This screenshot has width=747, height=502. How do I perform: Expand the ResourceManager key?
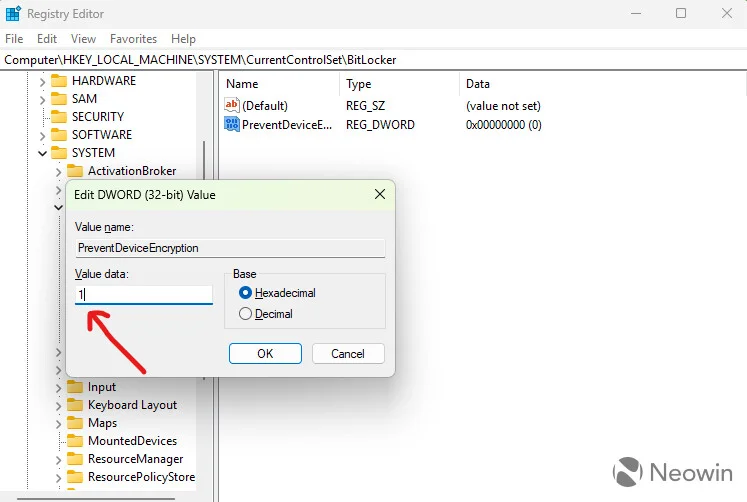click(59, 460)
